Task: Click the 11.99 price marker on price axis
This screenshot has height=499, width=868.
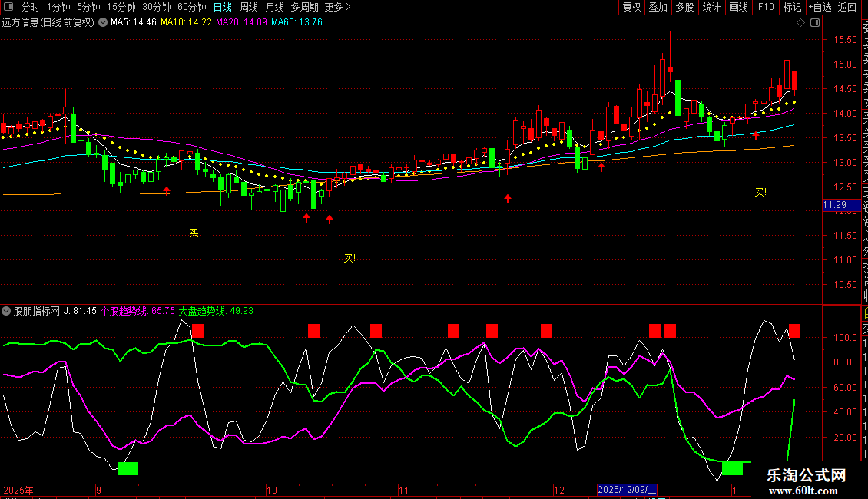Action: 841,205
